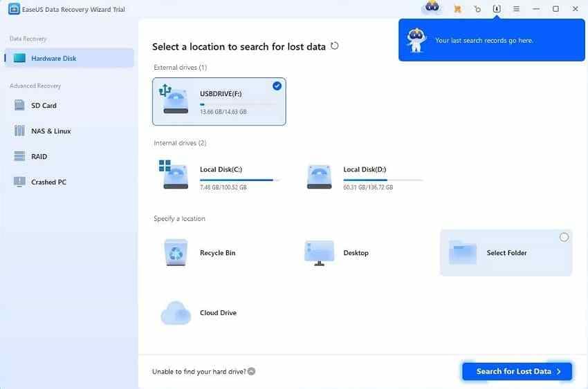The image size is (588, 389).
Task: Click the robot assistant avatar in title bar
Action: tap(432, 7)
